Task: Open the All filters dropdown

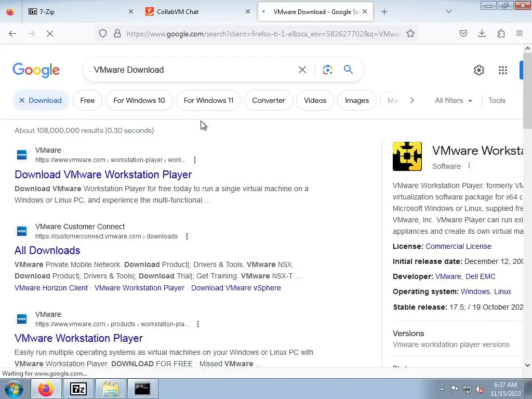Action: coord(453,100)
